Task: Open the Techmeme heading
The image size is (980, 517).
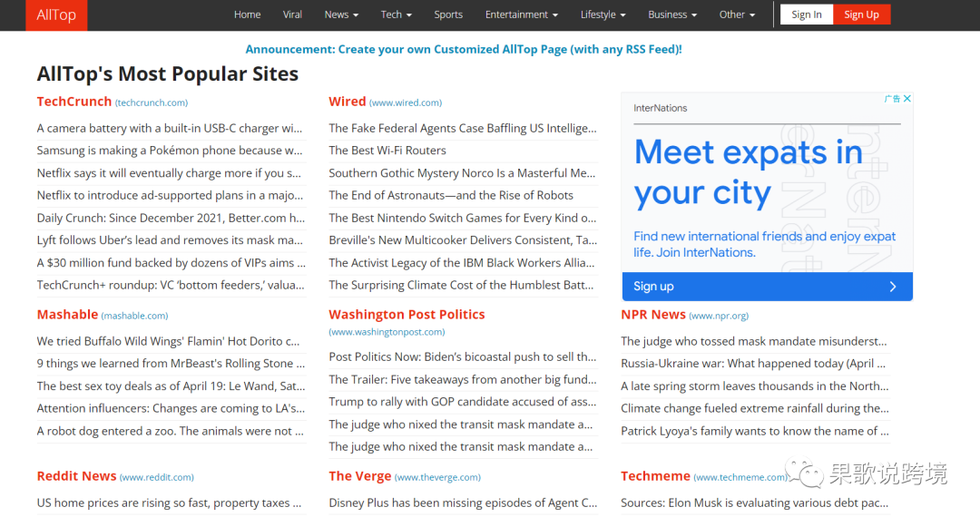Action: 655,476
